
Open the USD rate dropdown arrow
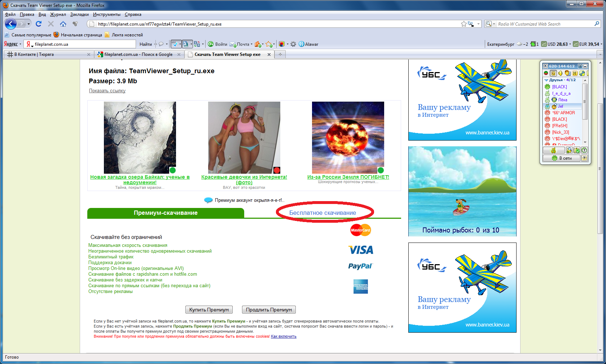570,44
